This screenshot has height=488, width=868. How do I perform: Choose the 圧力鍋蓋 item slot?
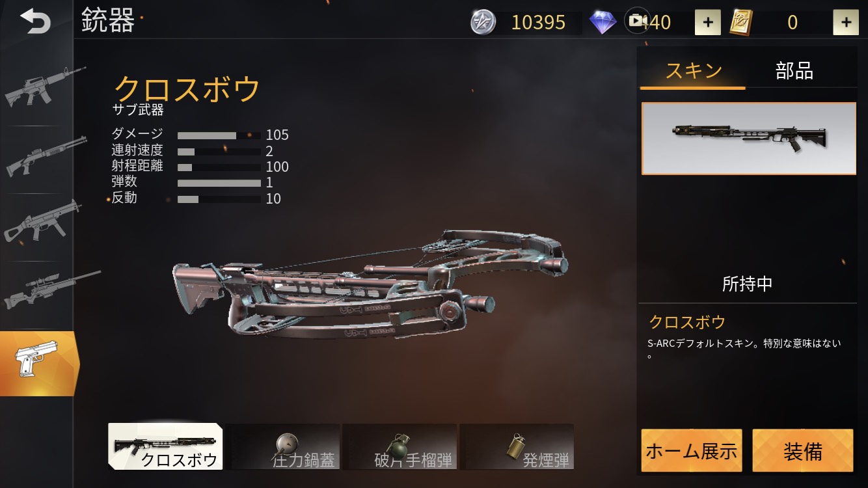click(x=282, y=447)
